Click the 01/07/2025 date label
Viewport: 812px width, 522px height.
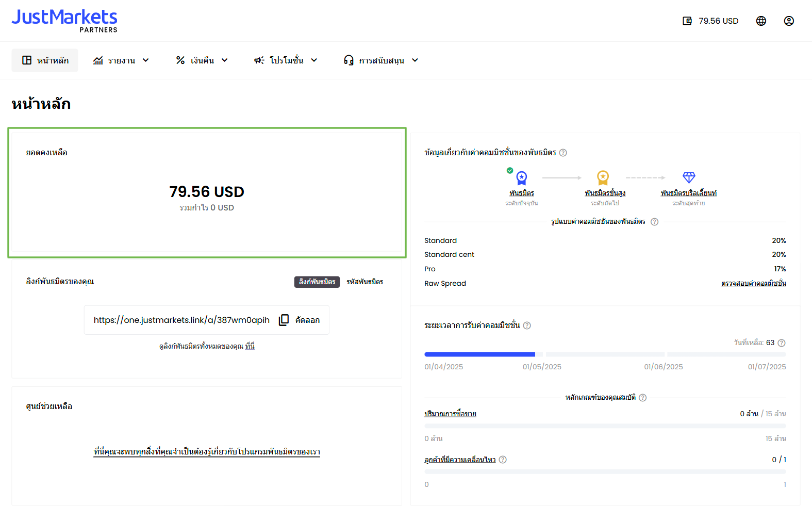pos(767,367)
